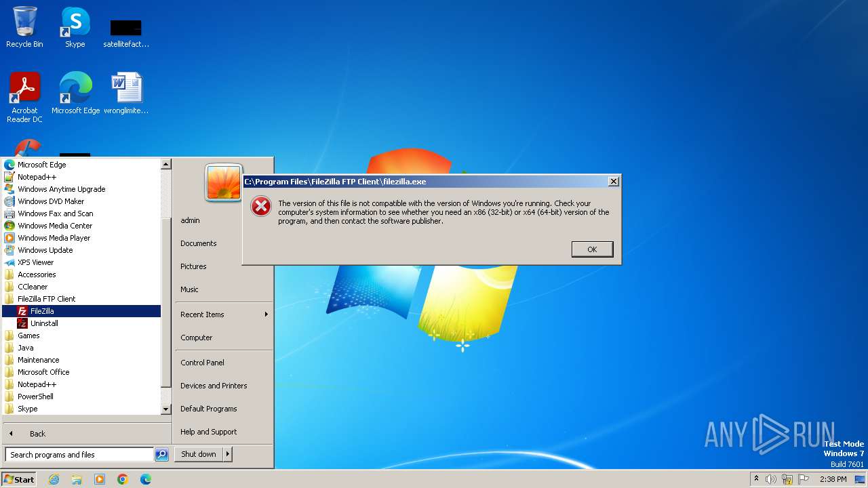Click the programs list scroll up arrow
Image resolution: width=868 pixels, height=488 pixels.
click(166, 164)
